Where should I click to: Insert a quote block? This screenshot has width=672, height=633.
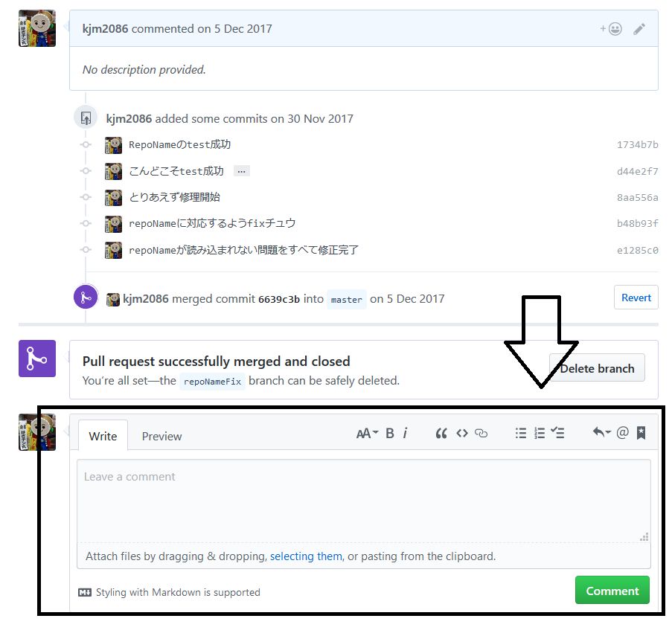(x=441, y=434)
